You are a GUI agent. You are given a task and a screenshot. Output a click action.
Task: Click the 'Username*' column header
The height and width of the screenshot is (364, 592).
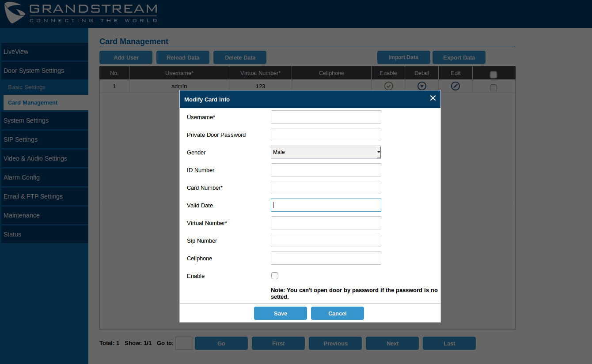[179, 73]
